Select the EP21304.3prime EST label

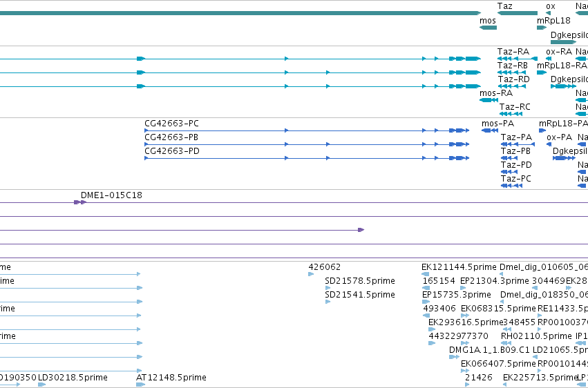pos(494,281)
